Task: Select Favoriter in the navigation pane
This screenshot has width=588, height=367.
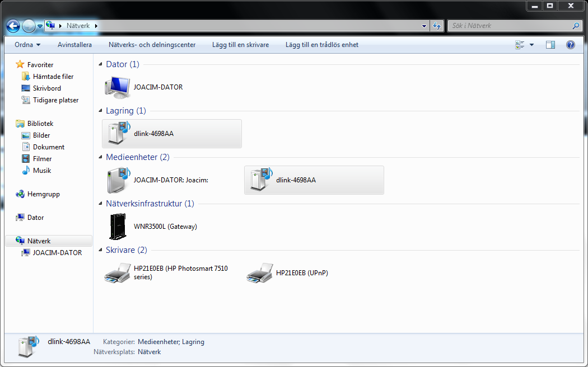Action: click(x=40, y=65)
